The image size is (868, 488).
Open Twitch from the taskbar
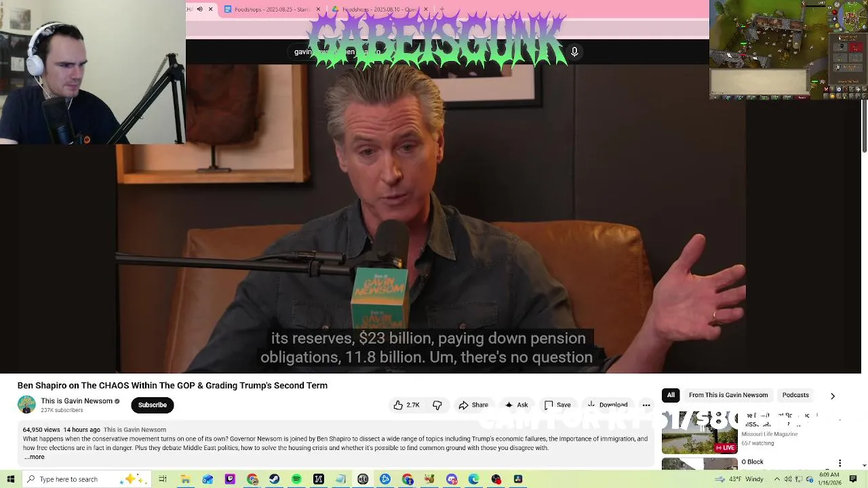click(x=230, y=479)
